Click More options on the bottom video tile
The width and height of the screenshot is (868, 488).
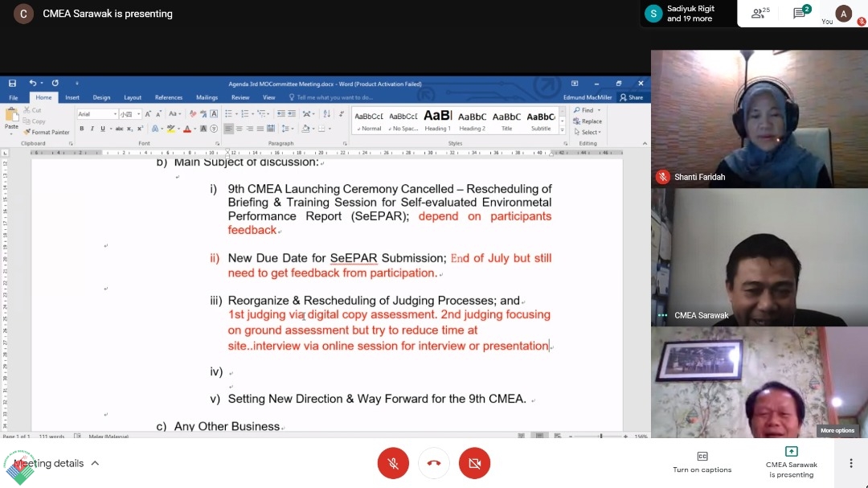pyautogui.click(x=837, y=430)
